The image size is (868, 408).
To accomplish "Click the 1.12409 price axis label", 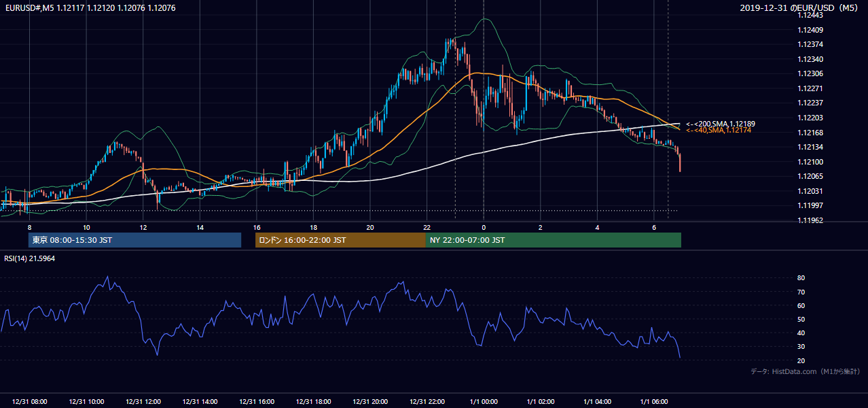I will coord(810,30).
